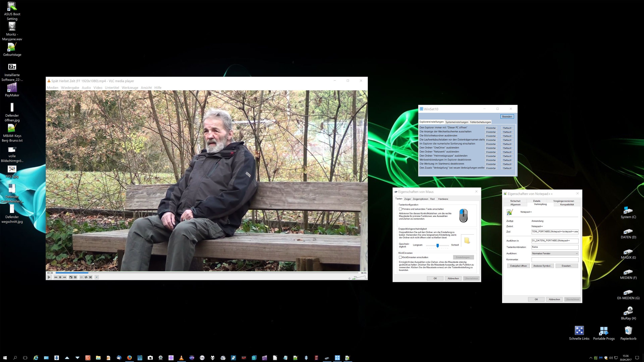
Task: Skip to next track in VLC
Action: (x=65, y=277)
